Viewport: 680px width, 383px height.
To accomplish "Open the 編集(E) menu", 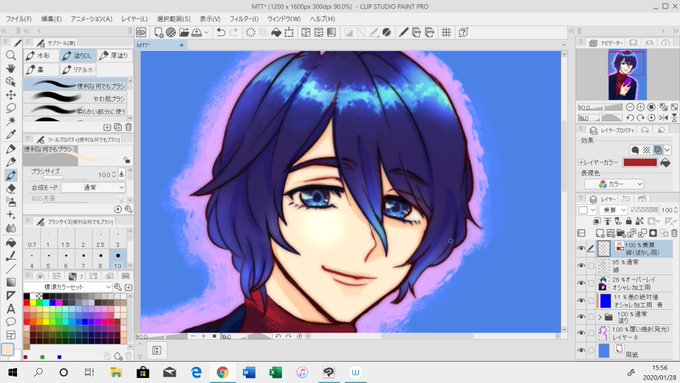I will tap(51, 19).
